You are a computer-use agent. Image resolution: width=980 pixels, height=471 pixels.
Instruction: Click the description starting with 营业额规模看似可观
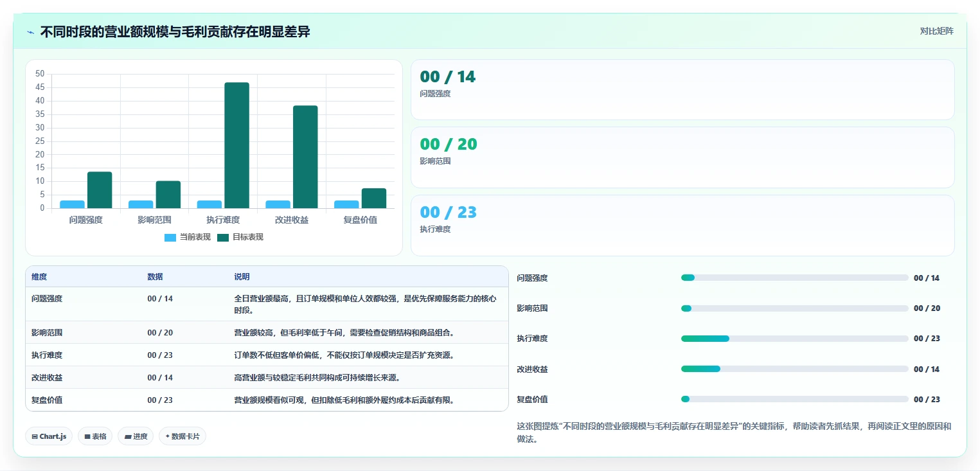(x=346, y=400)
